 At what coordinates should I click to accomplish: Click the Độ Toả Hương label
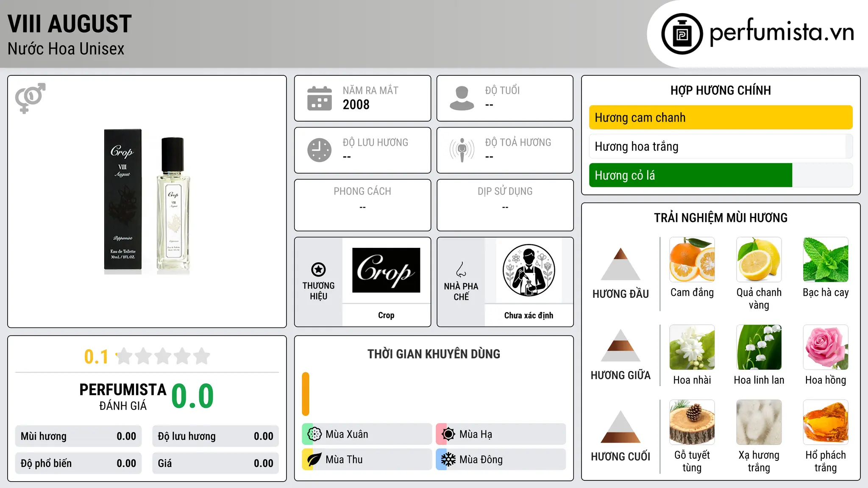(518, 142)
